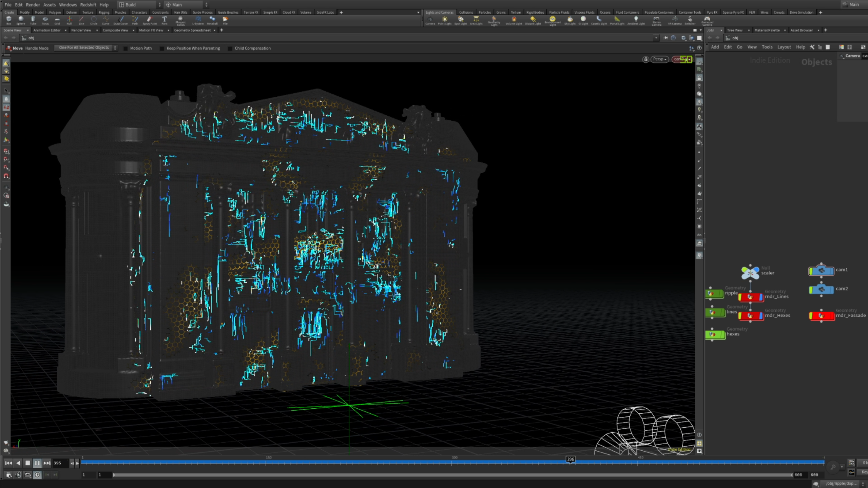Viewport: 868px width, 488px height.
Task: Select the Grid shelf tool
Action: [x=57, y=20]
